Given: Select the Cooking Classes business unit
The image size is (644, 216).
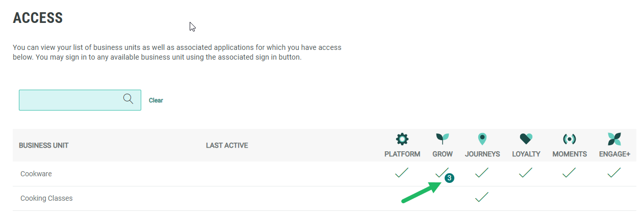Looking at the screenshot, I should pos(46,198).
